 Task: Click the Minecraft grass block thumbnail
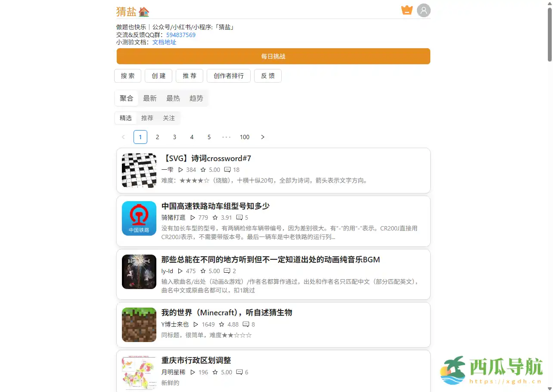coord(139,324)
